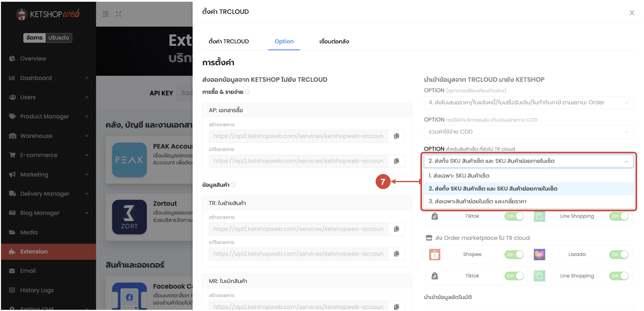Click the Lazada marketplace icon
This screenshot has height=311, width=644.
click(x=539, y=255)
